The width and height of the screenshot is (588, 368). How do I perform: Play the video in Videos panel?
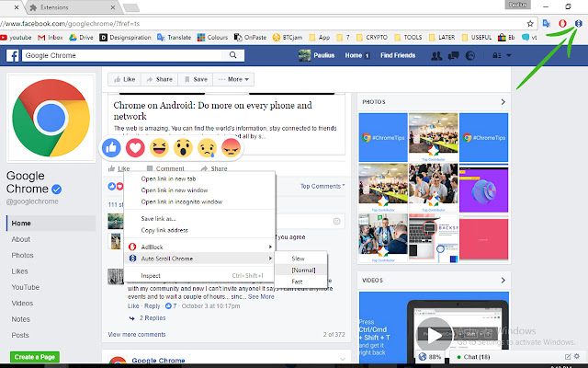[x=434, y=335]
